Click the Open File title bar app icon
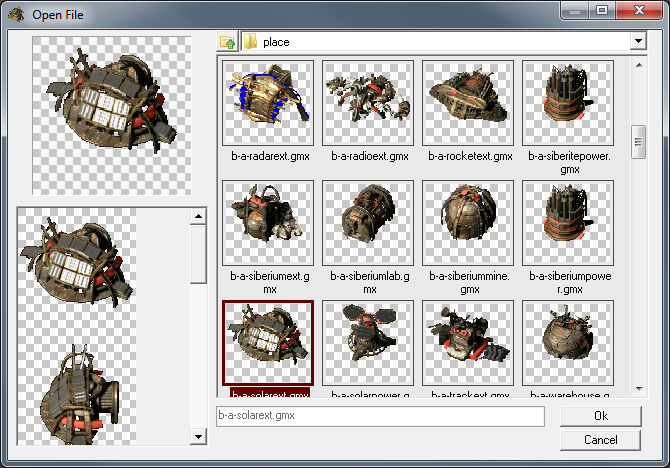 16,15
